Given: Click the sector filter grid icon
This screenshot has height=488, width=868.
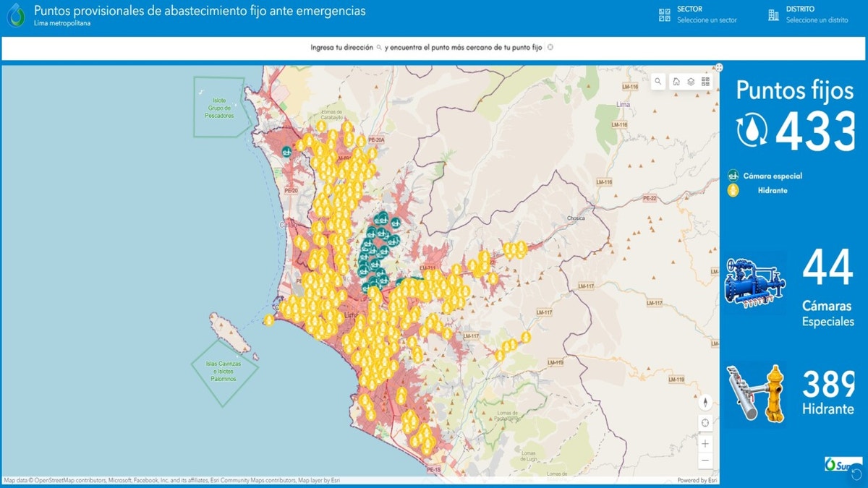Looking at the screenshot, I should tap(665, 14).
